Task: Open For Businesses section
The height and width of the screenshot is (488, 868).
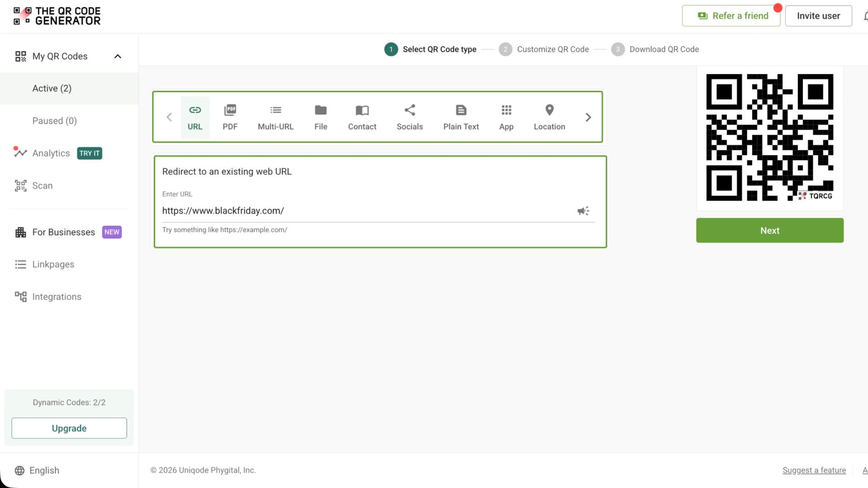Action: click(x=63, y=232)
